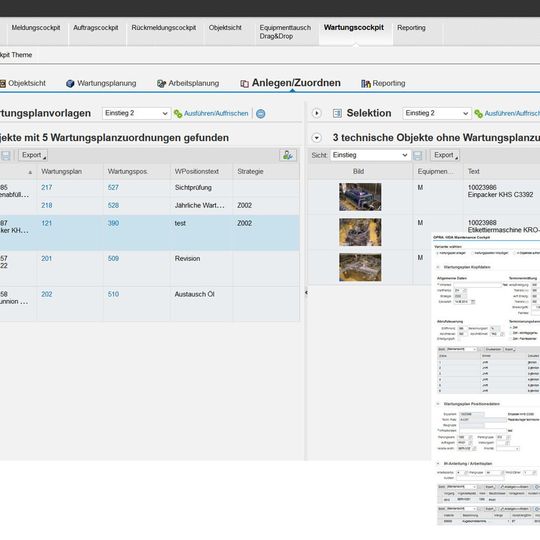Select third equipment thumbnail image

360,268
